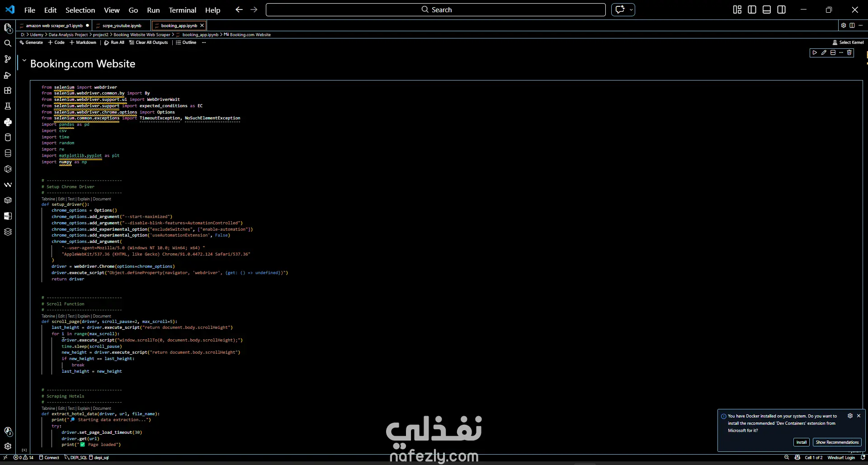Open the Python extension panel
868x465 pixels.
pos(8,122)
